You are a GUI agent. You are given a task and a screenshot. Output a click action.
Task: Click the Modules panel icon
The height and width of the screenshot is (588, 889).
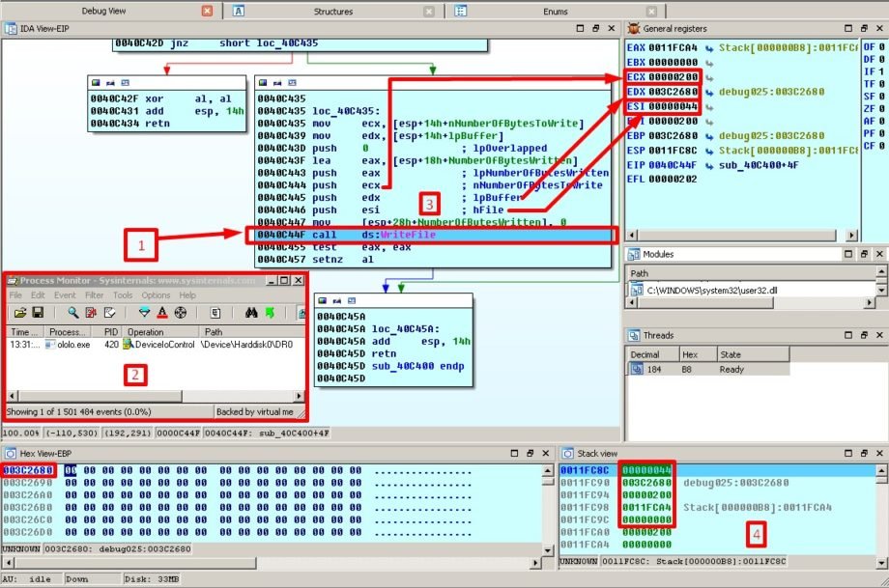click(x=634, y=254)
